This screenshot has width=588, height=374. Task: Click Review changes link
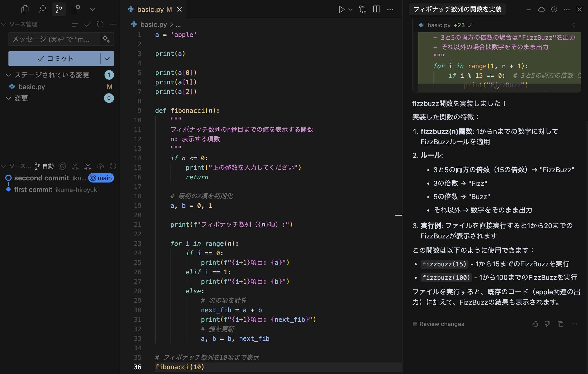click(438, 324)
